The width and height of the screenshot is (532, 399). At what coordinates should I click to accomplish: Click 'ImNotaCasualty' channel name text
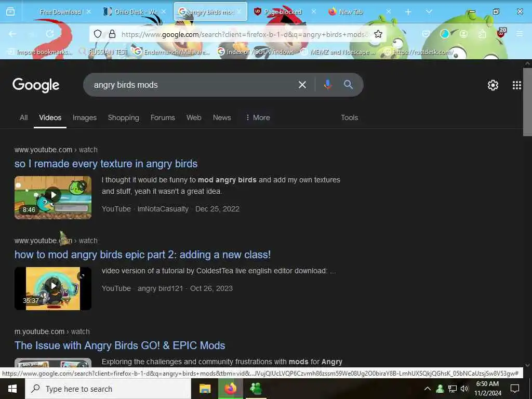click(x=163, y=209)
